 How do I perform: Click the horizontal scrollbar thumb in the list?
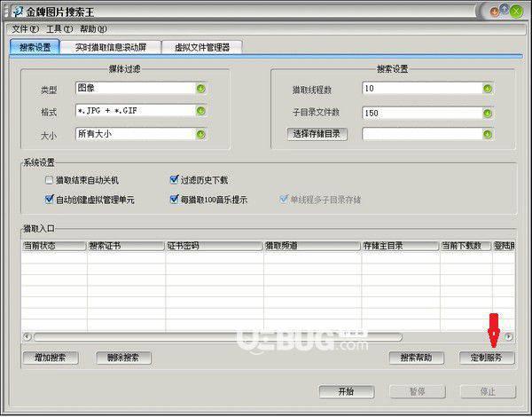pos(218,337)
